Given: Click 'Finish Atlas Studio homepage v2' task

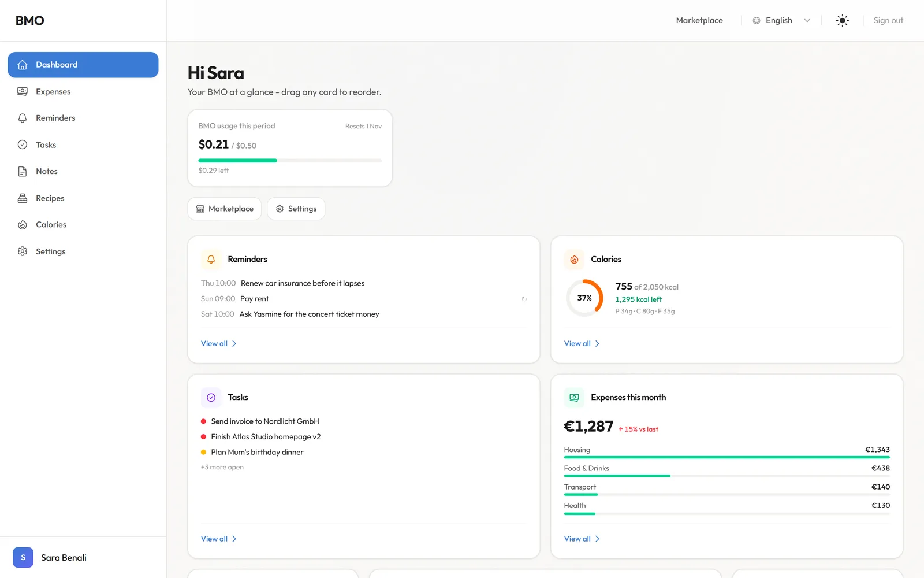Looking at the screenshot, I should [266, 437].
